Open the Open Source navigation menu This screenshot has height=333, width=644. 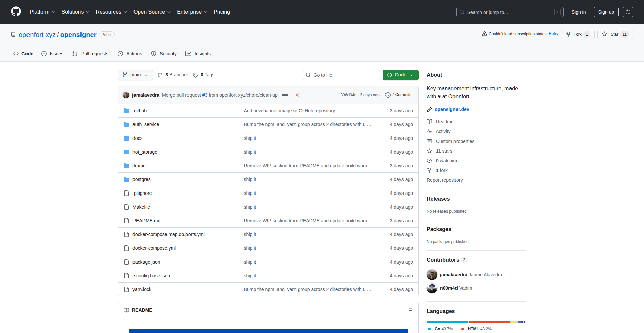(x=152, y=12)
